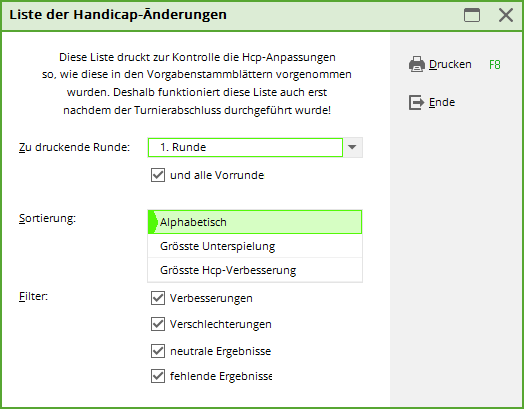The image size is (524, 409).
Task: Toggle the neutrale Ergebnisse checkbox
Action: coord(158,351)
